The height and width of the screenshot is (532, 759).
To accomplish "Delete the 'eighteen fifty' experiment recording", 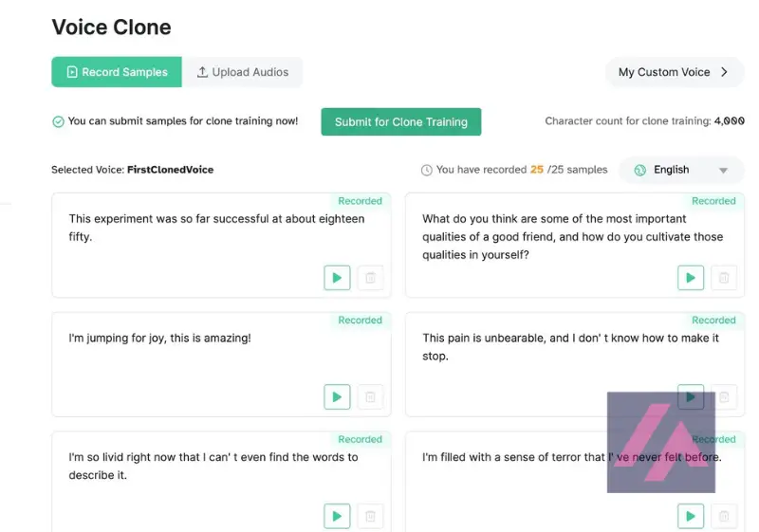I will 370,278.
